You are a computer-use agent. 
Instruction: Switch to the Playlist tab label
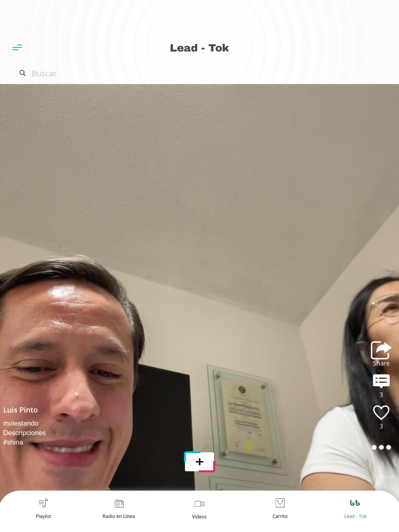click(x=43, y=516)
